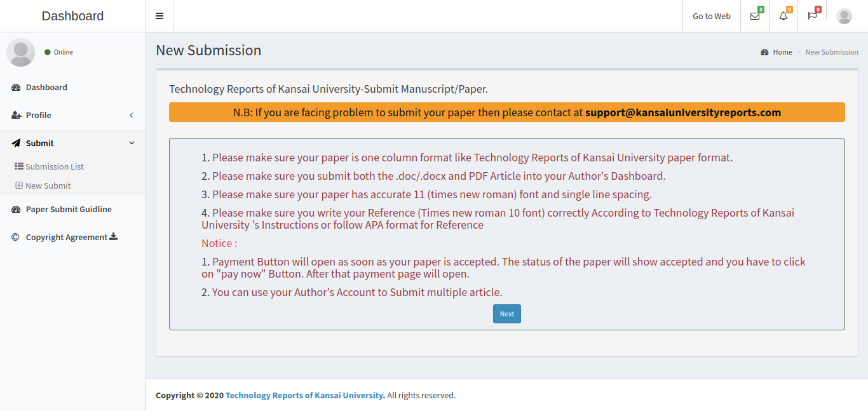868x411 pixels.
Task: Open Paper Submit Guidline menu item
Action: coord(69,209)
